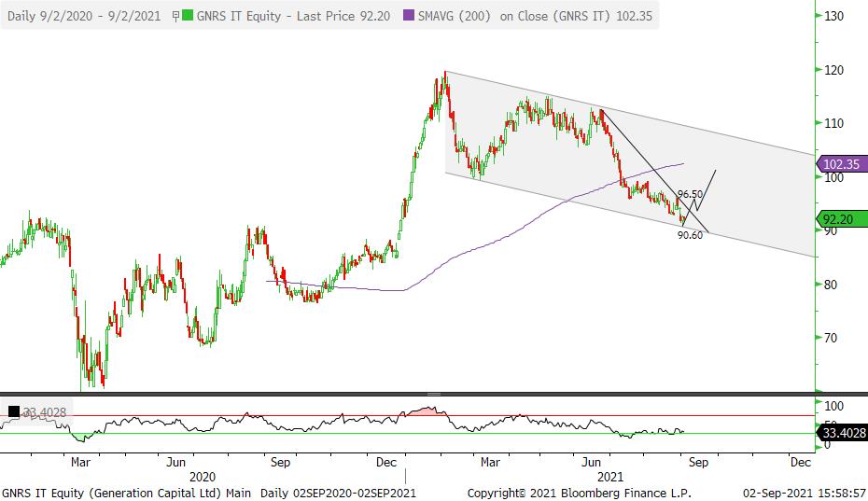Click the timestamp '02-Sep-2021 15:58:57'
The image size is (868, 501).
[805, 493]
